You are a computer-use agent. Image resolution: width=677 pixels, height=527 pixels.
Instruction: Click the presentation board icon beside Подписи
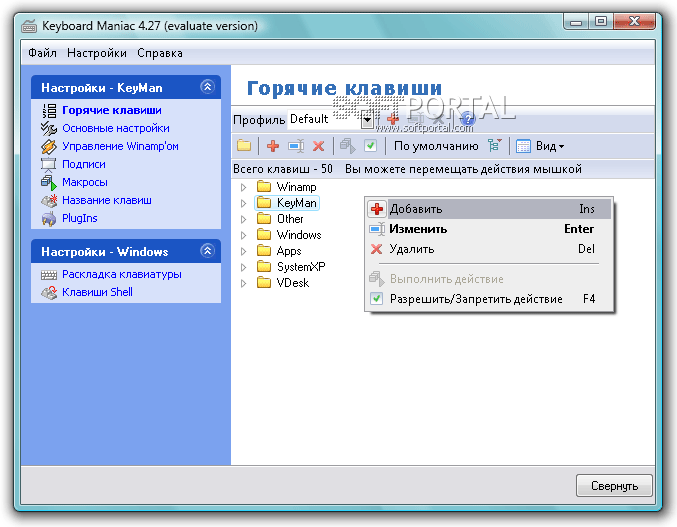(49, 164)
